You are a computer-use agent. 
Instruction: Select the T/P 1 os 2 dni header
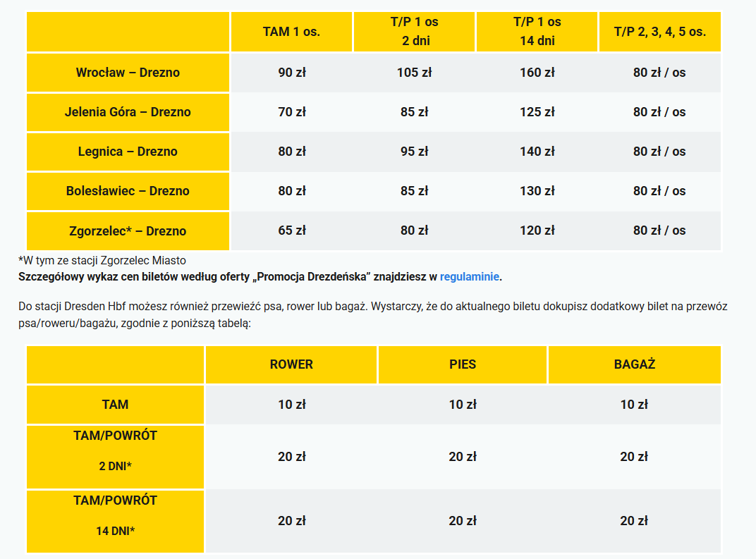coord(414,32)
